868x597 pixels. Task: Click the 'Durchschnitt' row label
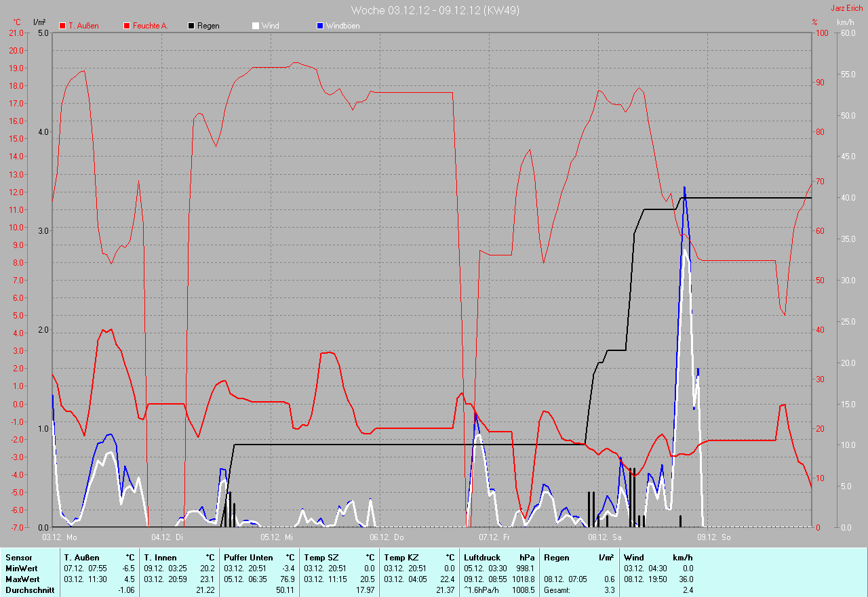[x=30, y=590]
